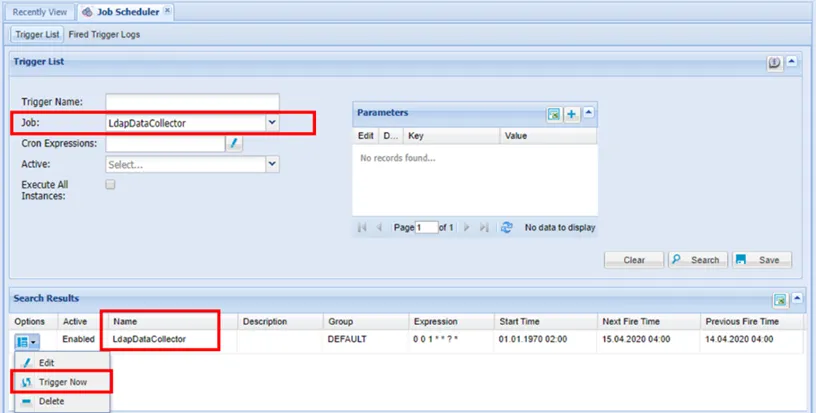Screen dimensions: 816x413
Task: Click the Trigger Name input field
Action: [192, 102]
